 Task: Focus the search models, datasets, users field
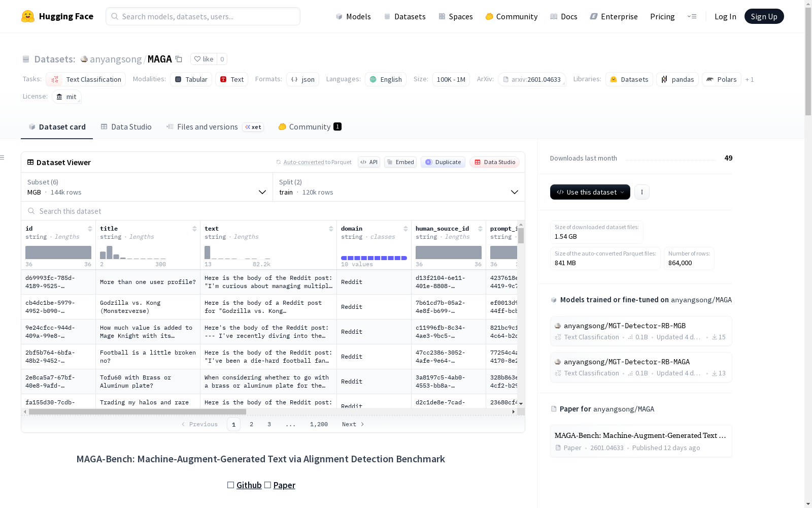pyautogui.click(x=203, y=16)
